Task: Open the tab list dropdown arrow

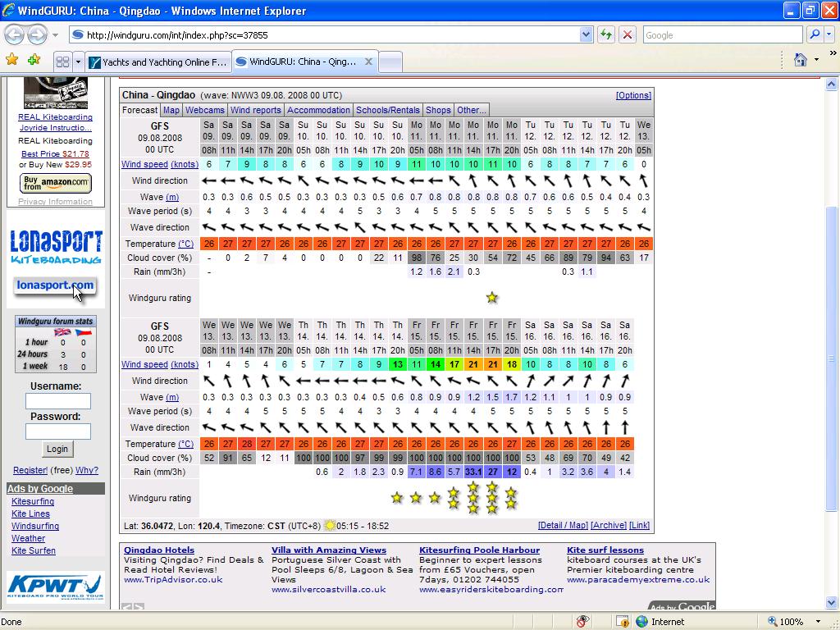Action: click(78, 62)
